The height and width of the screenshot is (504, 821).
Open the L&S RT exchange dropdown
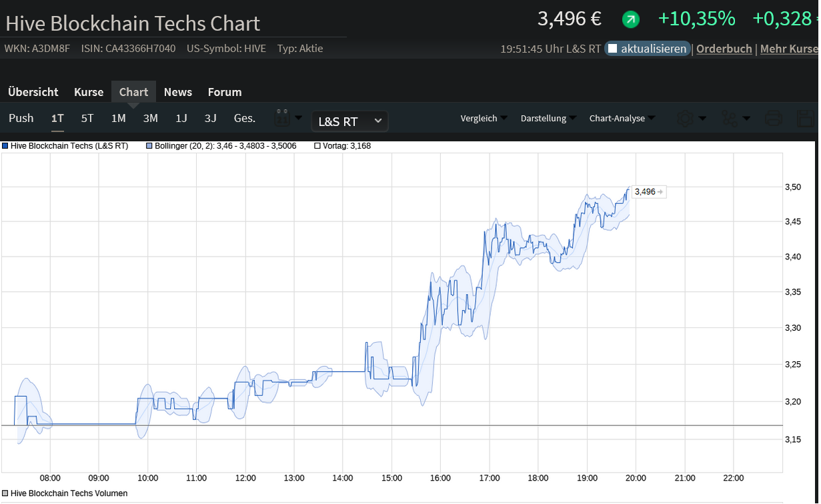(x=349, y=121)
